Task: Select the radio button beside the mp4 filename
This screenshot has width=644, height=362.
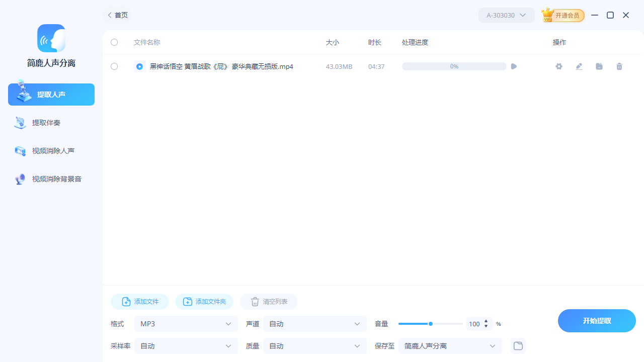Action: (x=139, y=66)
